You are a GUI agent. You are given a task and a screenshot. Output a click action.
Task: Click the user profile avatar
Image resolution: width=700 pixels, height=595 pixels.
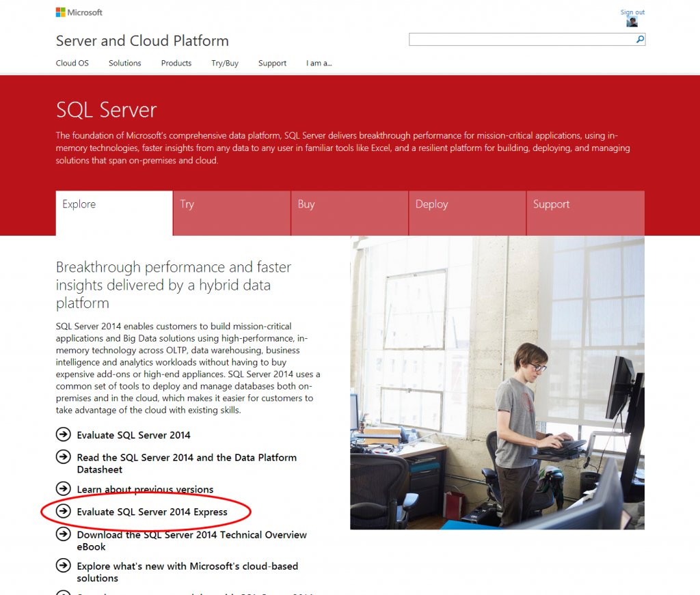(x=632, y=21)
